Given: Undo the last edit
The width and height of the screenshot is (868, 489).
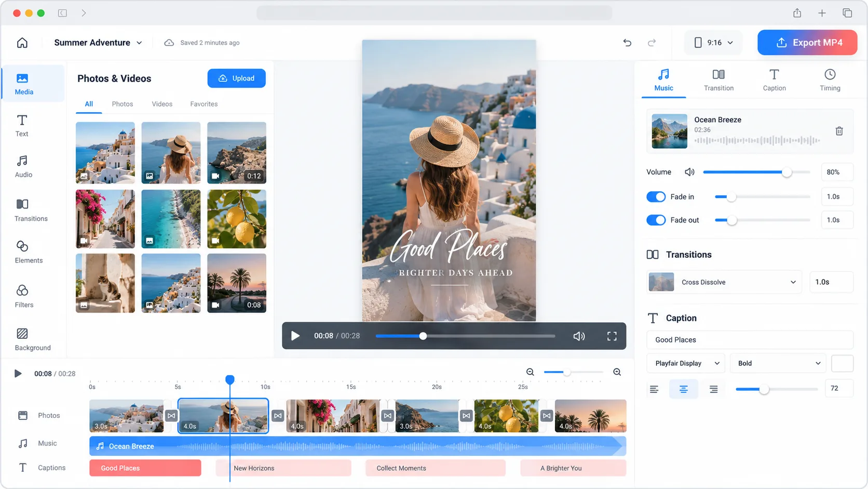Looking at the screenshot, I should [627, 43].
